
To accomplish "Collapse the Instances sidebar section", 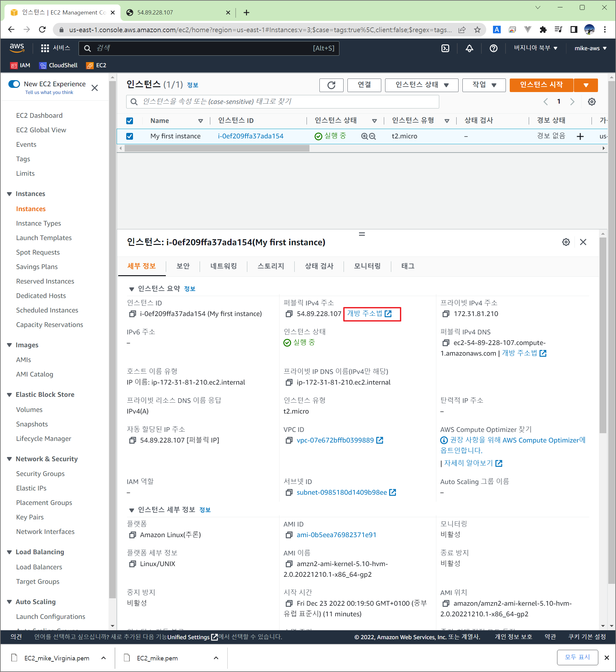I will (x=9, y=194).
